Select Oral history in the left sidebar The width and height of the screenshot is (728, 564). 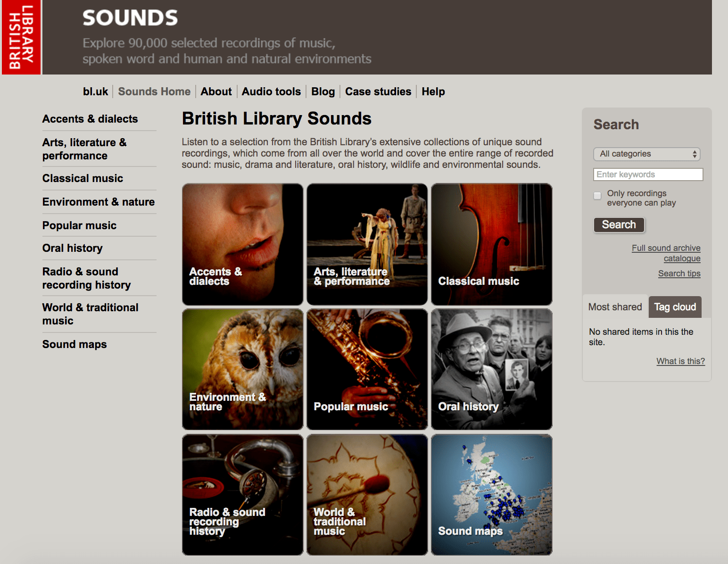72,248
